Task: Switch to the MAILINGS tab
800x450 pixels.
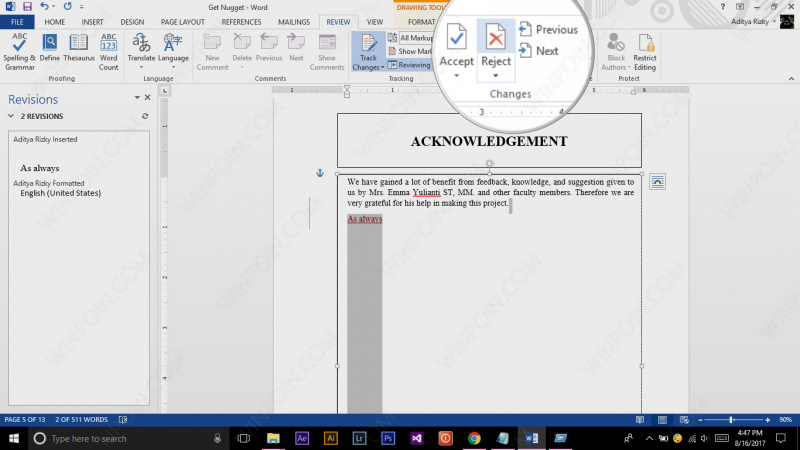Action: point(294,22)
